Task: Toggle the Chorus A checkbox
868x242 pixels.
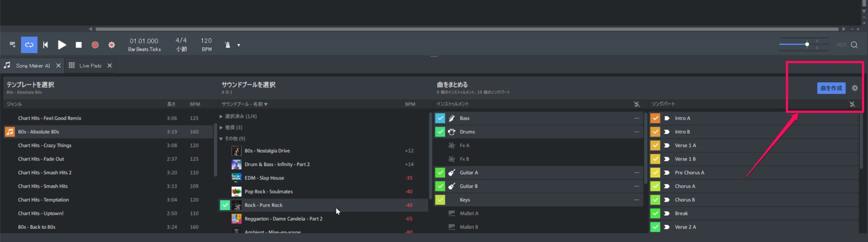Action: point(655,186)
